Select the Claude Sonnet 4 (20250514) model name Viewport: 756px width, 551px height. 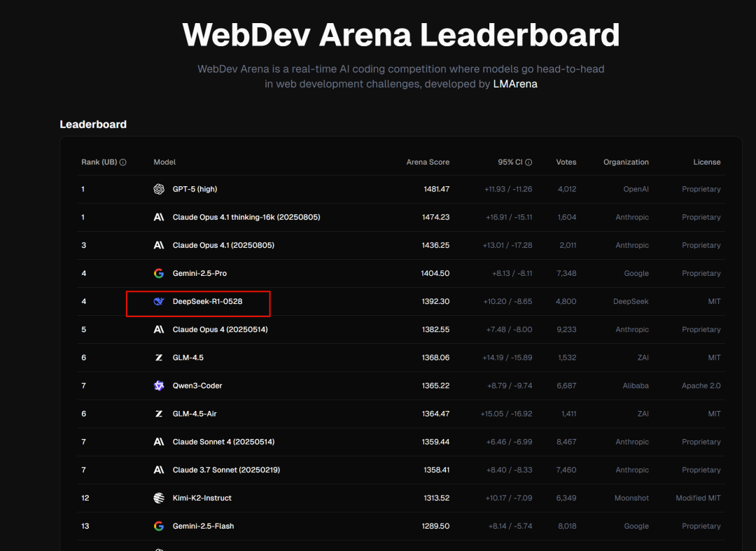point(223,442)
